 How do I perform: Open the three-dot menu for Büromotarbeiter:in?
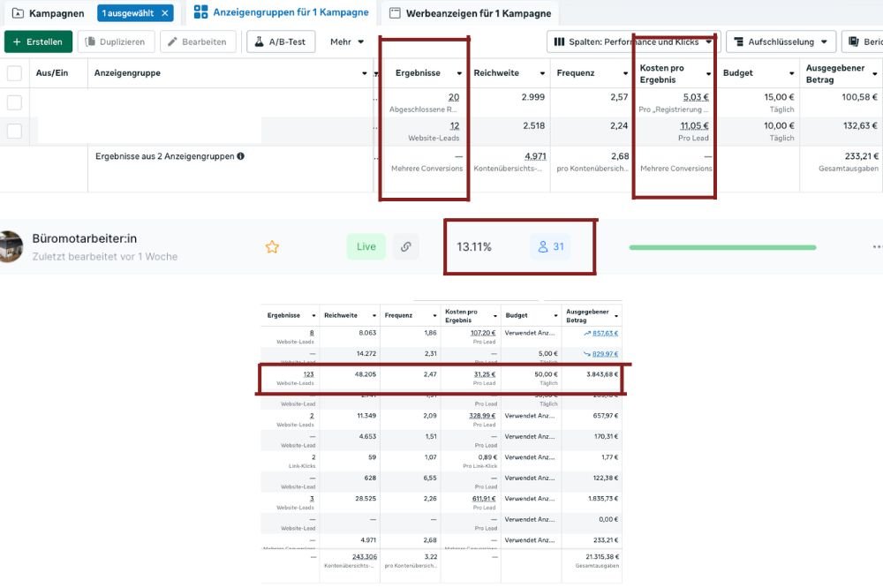pyautogui.click(x=876, y=247)
